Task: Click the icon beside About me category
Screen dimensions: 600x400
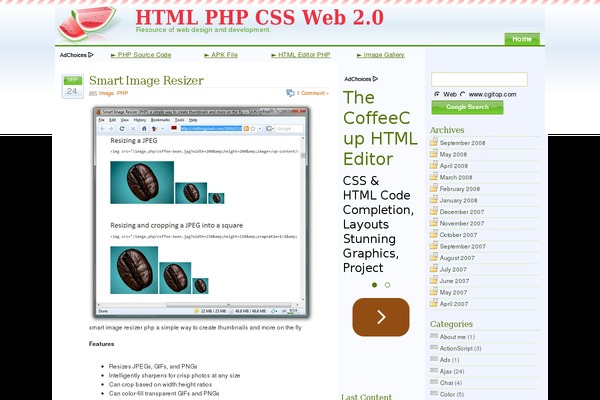Action: 434,336
